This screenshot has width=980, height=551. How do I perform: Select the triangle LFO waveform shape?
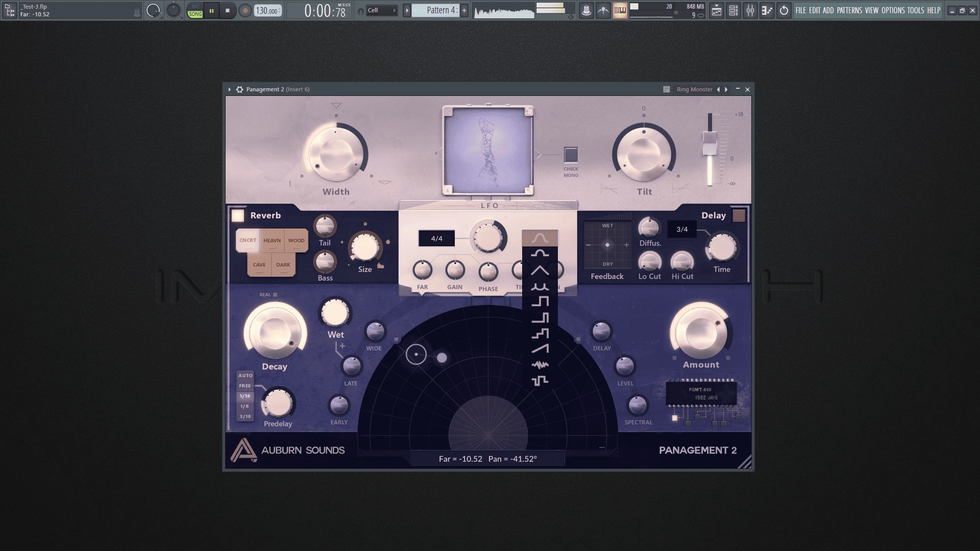tap(540, 270)
